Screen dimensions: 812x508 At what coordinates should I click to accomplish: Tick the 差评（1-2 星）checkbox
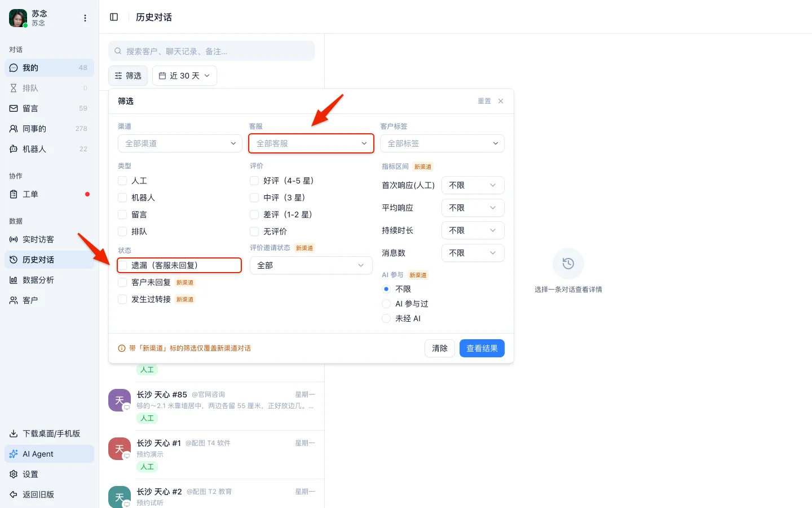254,214
